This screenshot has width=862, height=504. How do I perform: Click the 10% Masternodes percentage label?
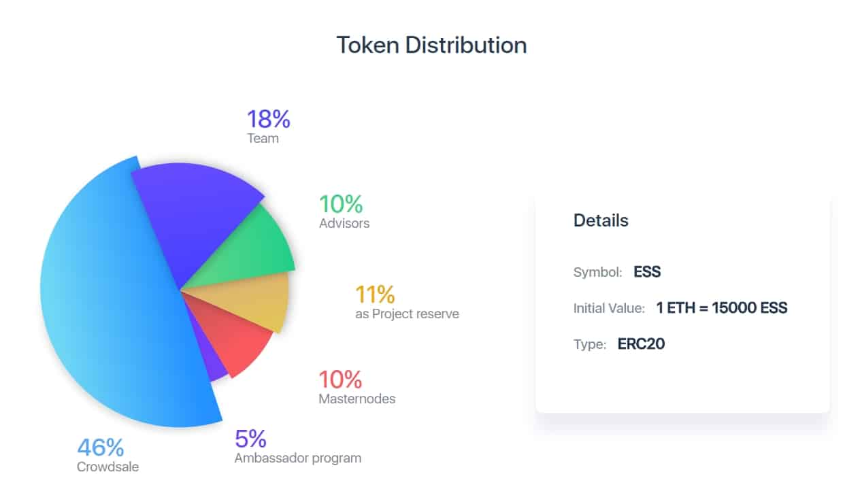pyautogui.click(x=340, y=380)
